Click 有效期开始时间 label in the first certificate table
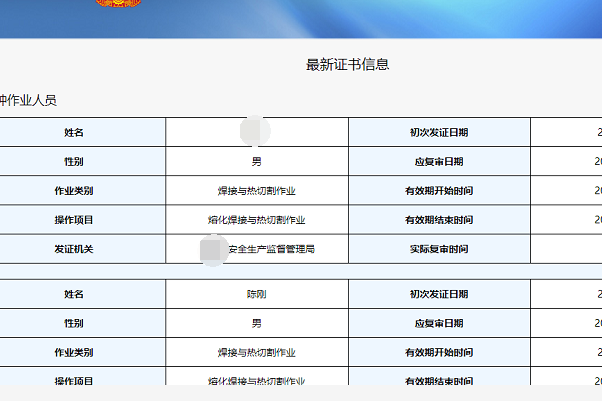This screenshot has width=602, height=401. 439,191
